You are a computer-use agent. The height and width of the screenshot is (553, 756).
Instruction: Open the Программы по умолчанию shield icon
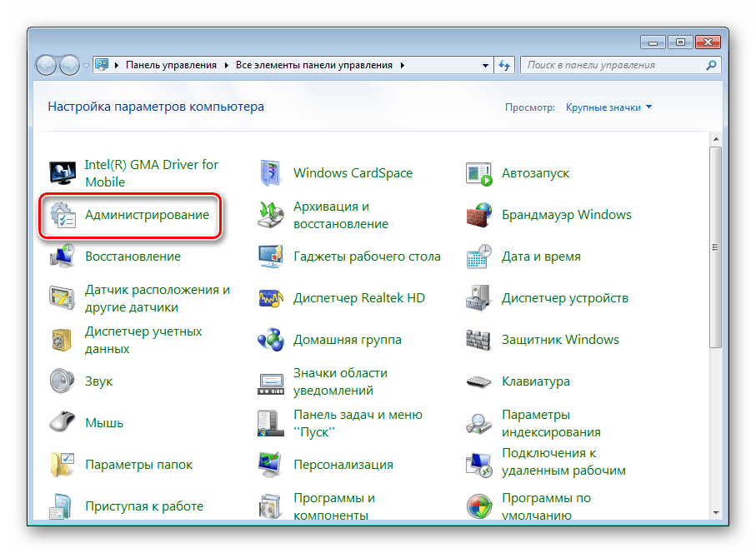(479, 506)
